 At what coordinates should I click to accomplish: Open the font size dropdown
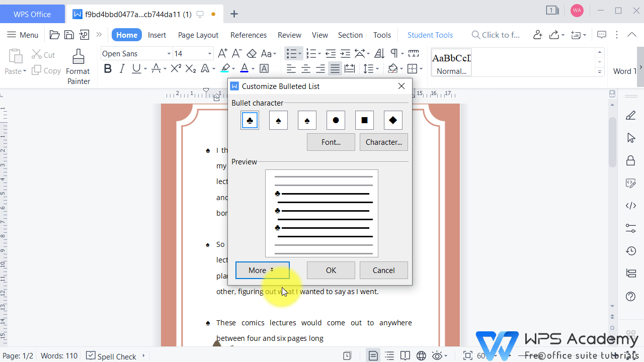210,54
